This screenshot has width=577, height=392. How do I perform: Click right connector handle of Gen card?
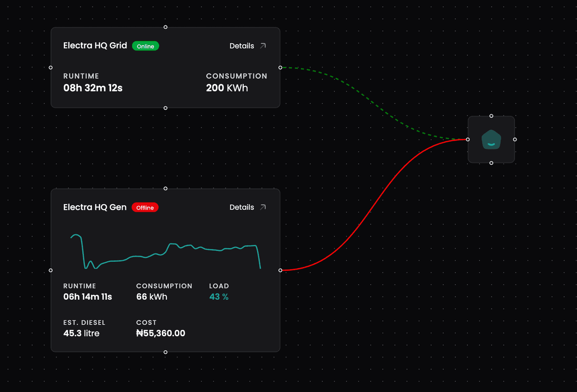click(280, 270)
